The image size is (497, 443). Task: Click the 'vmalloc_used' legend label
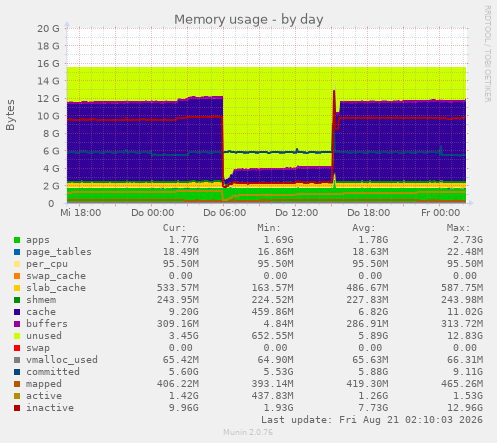tap(62, 360)
